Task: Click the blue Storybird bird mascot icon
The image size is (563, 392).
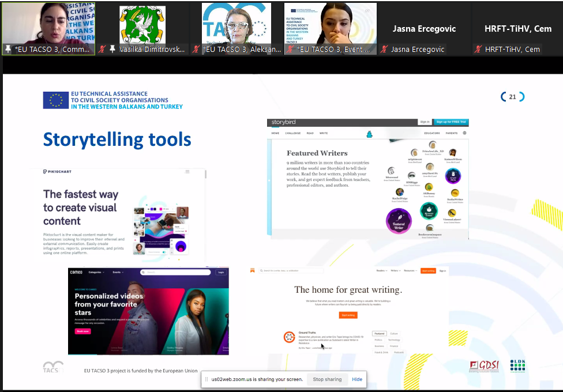Action: pos(369,134)
